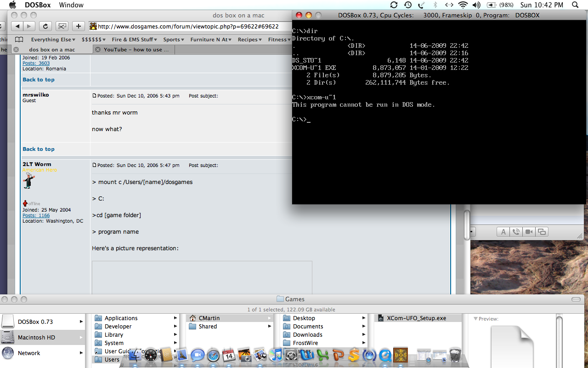Expand the Sports bookmarks folder
Image resolution: width=588 pixels, height=368 pixels.
click(174, 40)
